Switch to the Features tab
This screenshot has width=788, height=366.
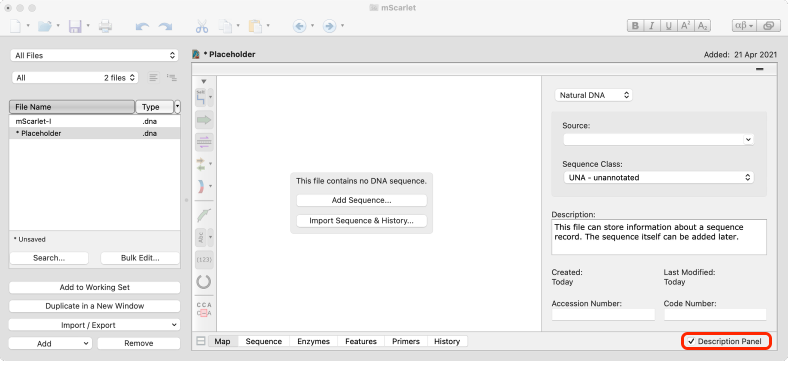361,341
